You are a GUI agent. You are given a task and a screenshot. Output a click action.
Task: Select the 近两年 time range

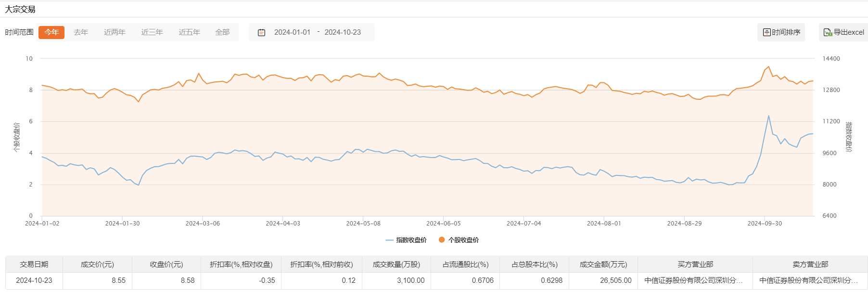115,32
